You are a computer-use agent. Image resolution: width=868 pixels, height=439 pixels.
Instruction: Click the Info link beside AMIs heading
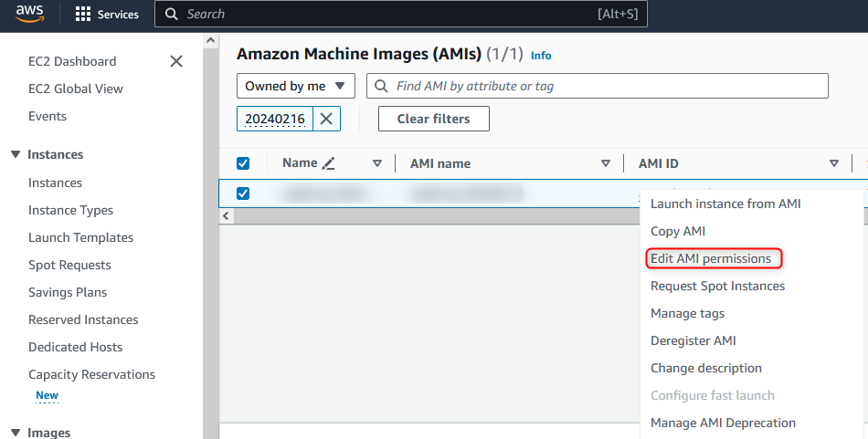pyautogui.click(x=541, y=56)
